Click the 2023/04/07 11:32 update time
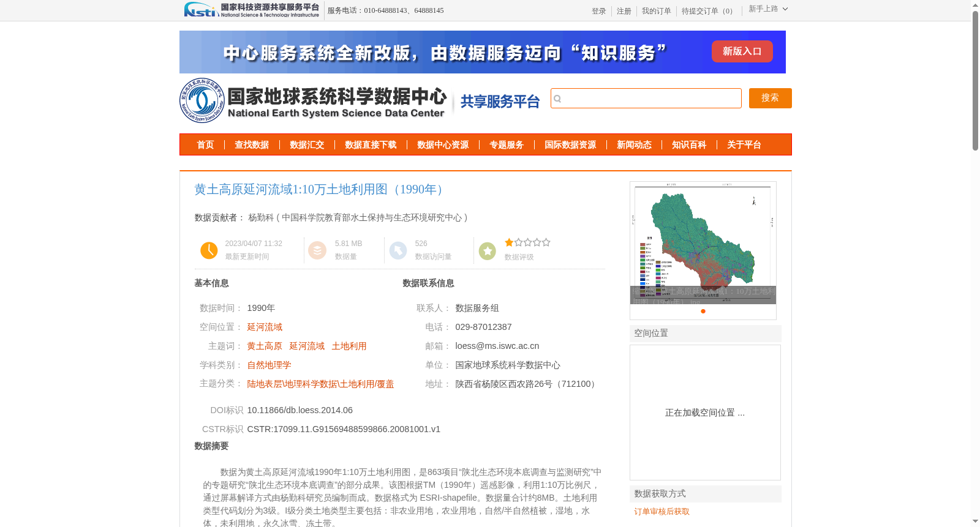The height and width of the screenshot is (527, 980). (x=254, y=244)
